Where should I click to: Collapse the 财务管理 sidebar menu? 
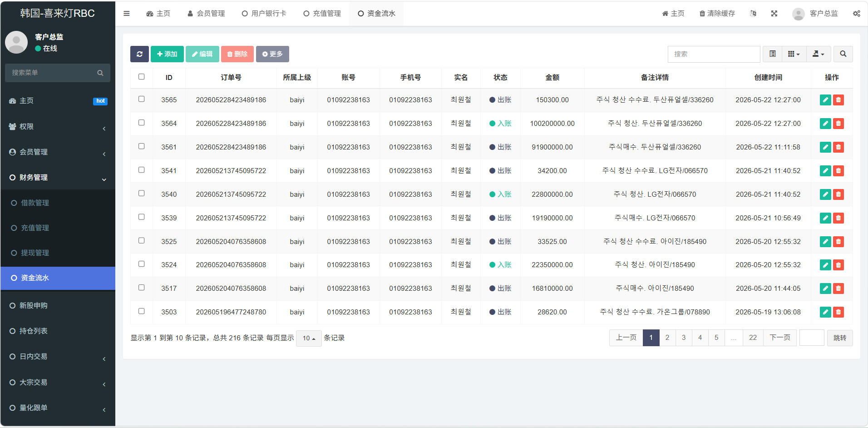point(58,178)
